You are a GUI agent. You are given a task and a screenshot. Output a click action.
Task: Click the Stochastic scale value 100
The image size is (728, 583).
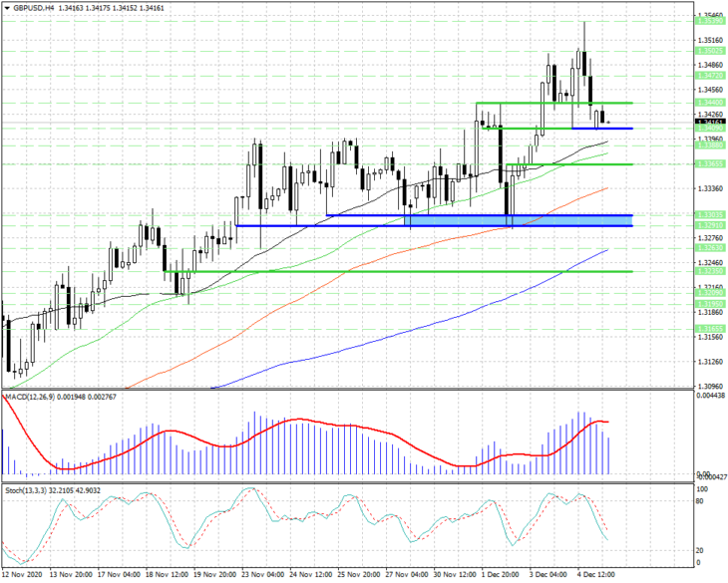click(703, 489)
